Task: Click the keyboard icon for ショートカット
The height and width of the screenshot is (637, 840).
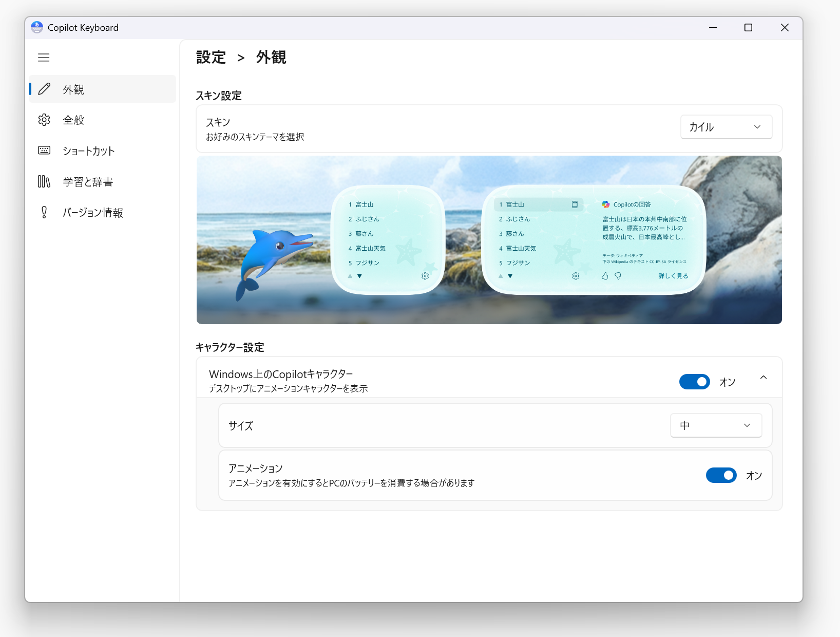Action: 44,151
